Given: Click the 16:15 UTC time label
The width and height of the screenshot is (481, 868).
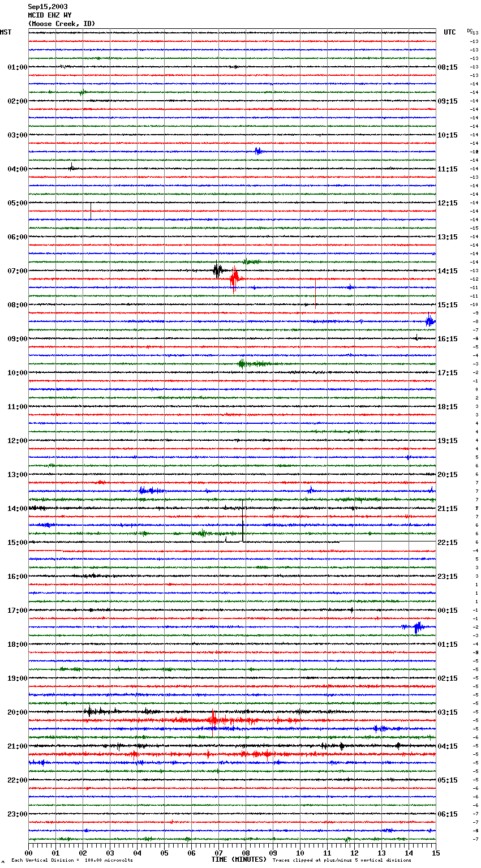Looking at the screenshot, I should point(448,339).
